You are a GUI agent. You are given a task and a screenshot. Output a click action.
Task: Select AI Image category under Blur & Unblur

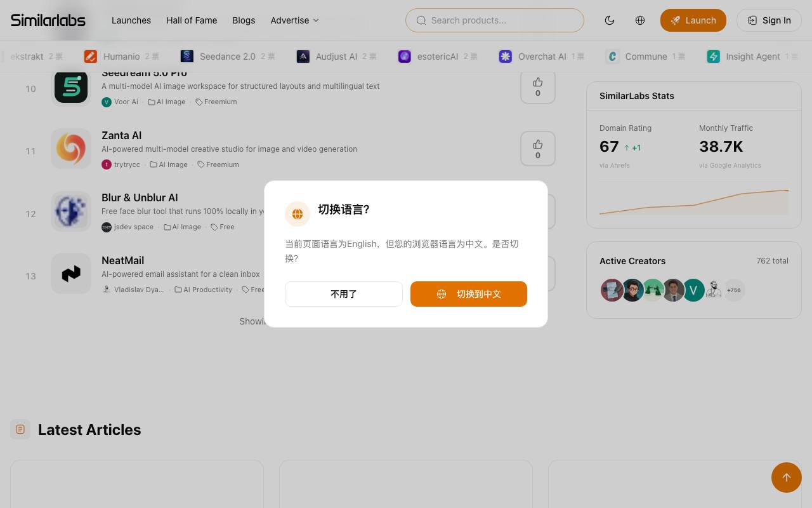tap(182, 227)
